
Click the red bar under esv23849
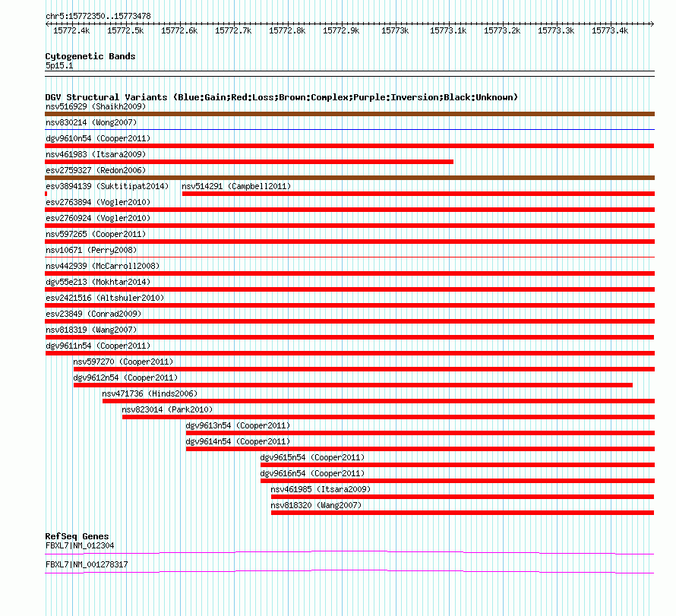pyautogui.click(x=349, y=321)
